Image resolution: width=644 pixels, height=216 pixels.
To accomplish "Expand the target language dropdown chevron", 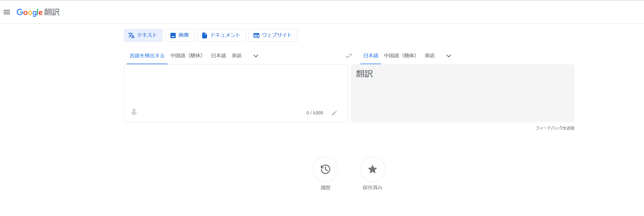I will click(x=448, y=56).
